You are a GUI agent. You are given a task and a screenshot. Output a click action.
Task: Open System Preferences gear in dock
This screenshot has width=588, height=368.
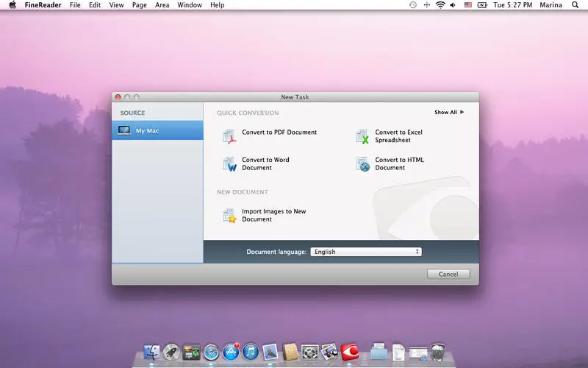coord(309,353)
